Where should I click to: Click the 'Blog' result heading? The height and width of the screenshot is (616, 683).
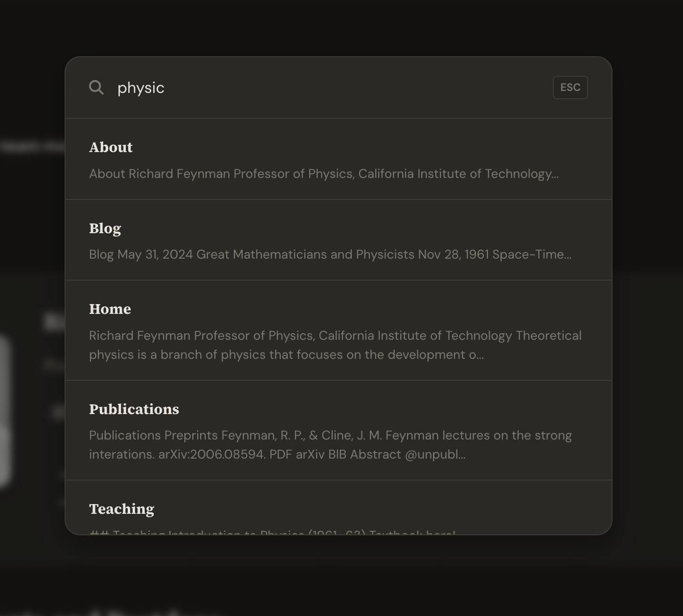click(105, 228)
